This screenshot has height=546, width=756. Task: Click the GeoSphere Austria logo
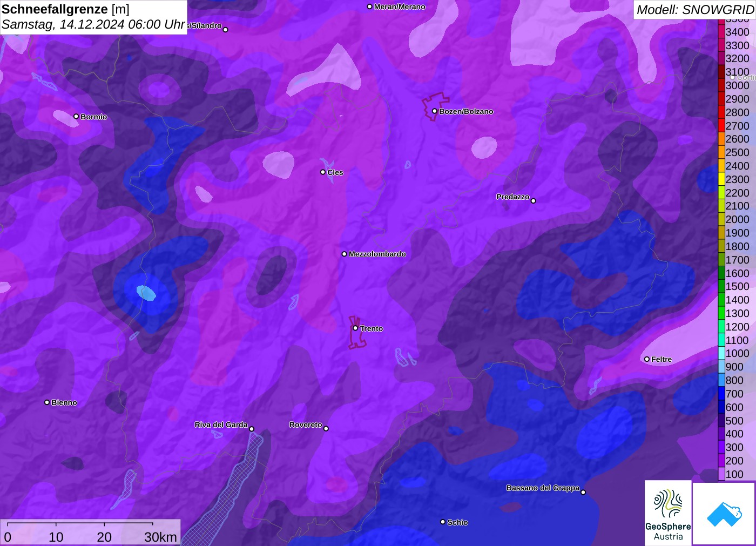pyautogui.click(x=668, y=513)
